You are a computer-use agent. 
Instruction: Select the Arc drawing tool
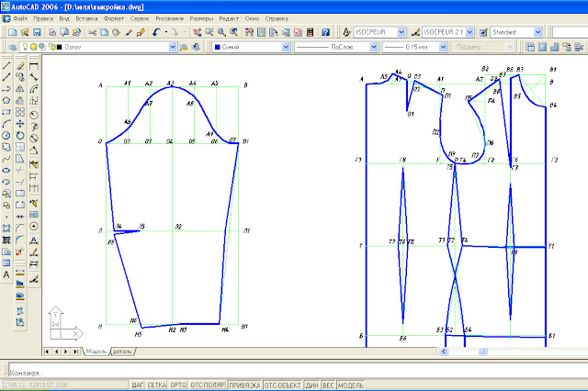6,124
